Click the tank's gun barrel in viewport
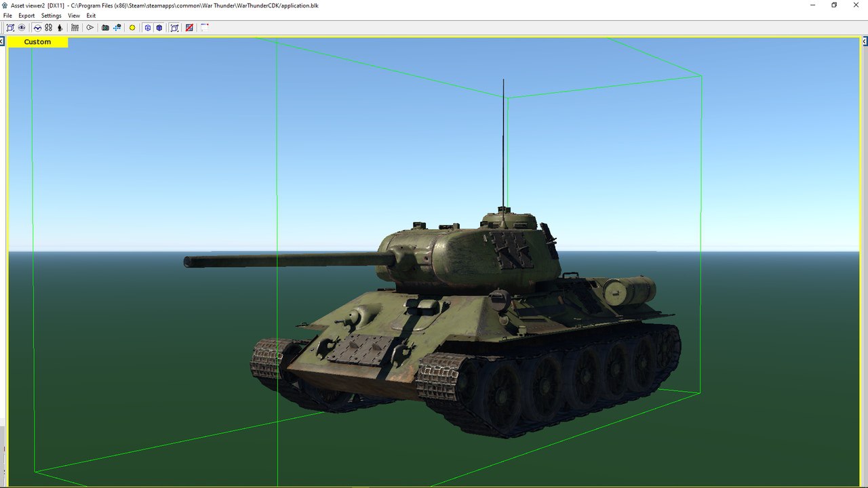 [x=288, y=260]
